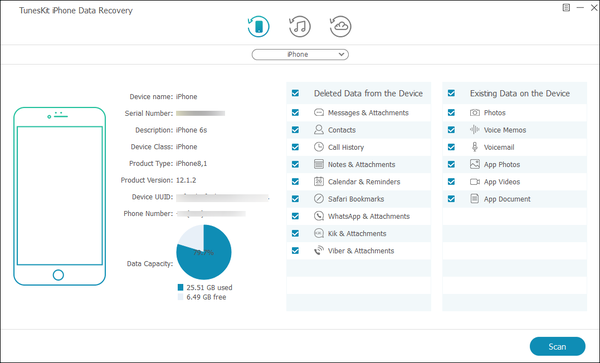The image size is (600, 363).
Task: Click the Deleted Data from the Device heading
Action: [368, 93]
